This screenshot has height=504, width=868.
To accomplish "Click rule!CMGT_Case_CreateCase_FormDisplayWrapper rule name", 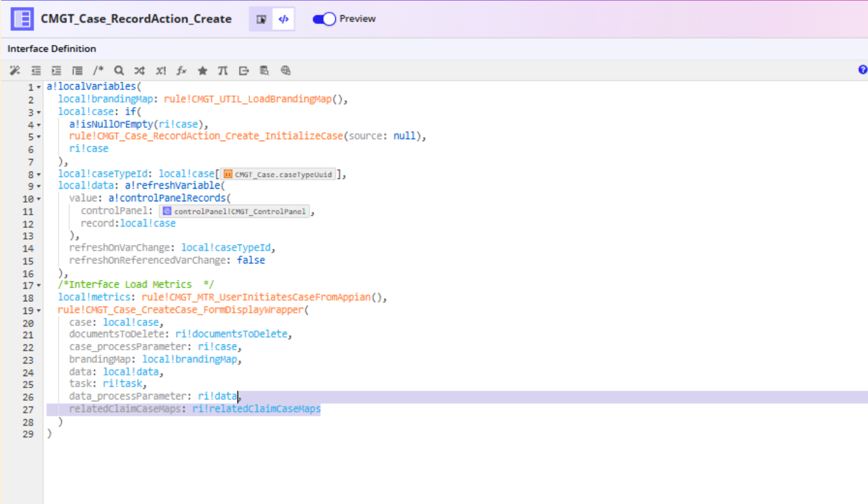I will (x=181, y=310).
